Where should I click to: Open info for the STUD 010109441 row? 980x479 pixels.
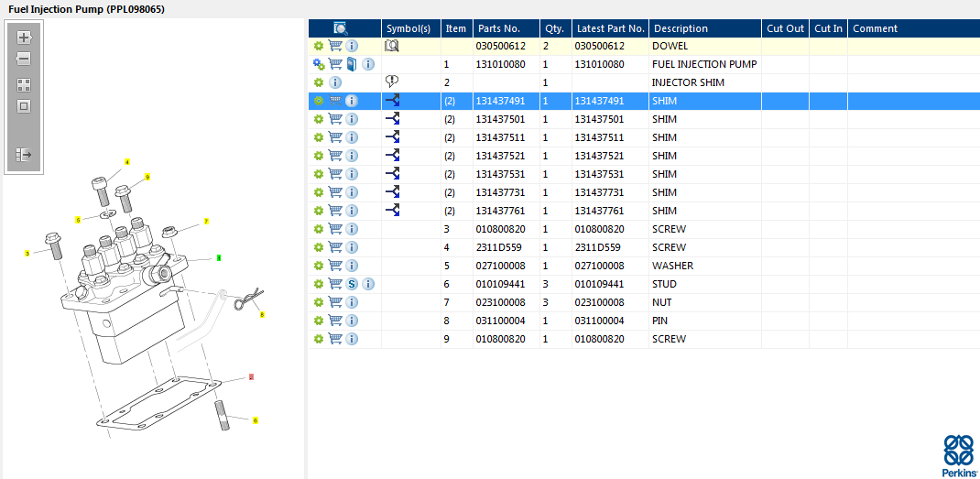pyautogui.click(x=368, y=284)
